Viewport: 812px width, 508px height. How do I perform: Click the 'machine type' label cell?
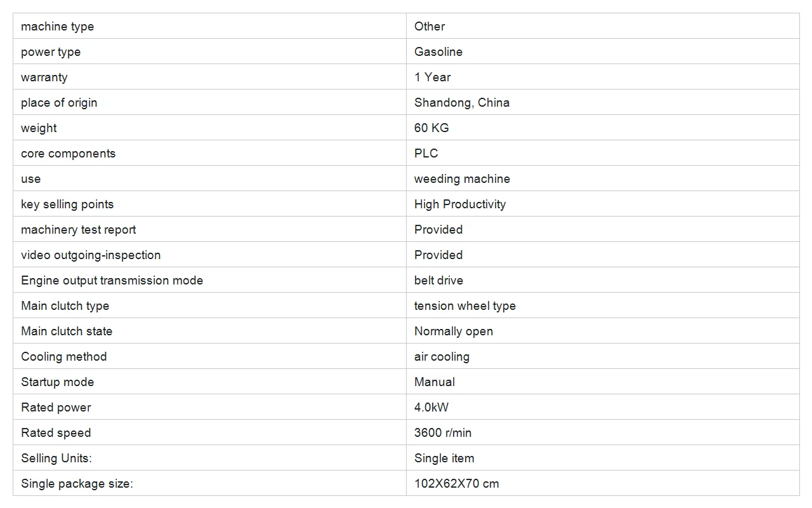209,26
